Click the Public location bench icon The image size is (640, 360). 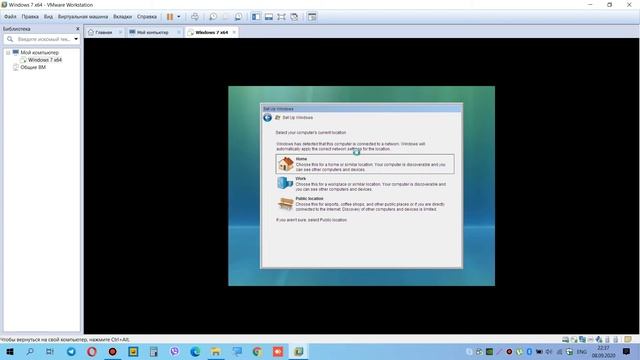[x=285, y=203]
